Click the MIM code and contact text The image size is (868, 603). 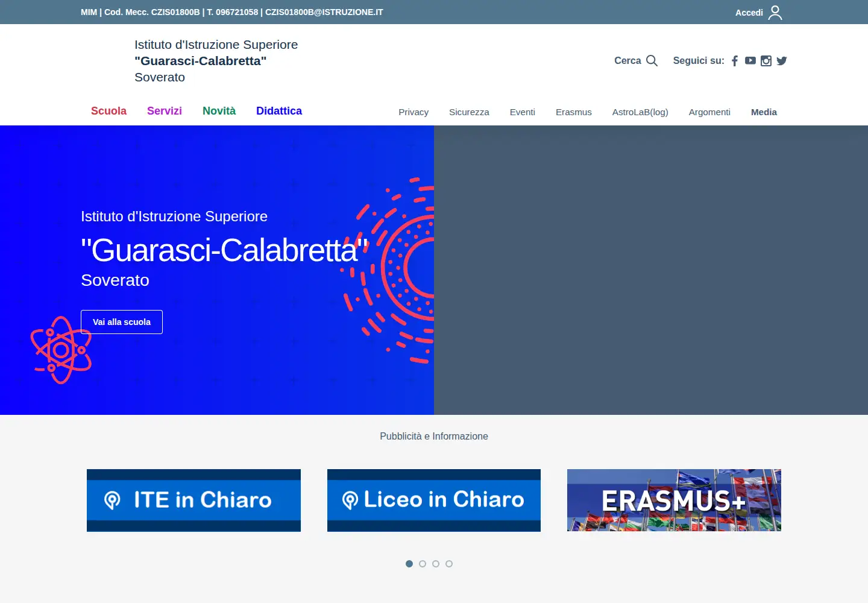[232, 12]
